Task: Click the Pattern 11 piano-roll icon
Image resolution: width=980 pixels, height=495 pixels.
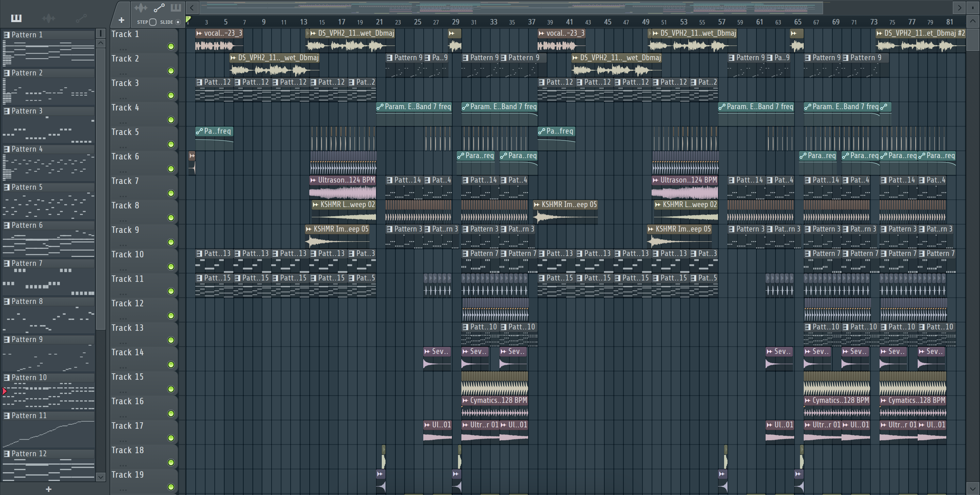Action: 6,415
